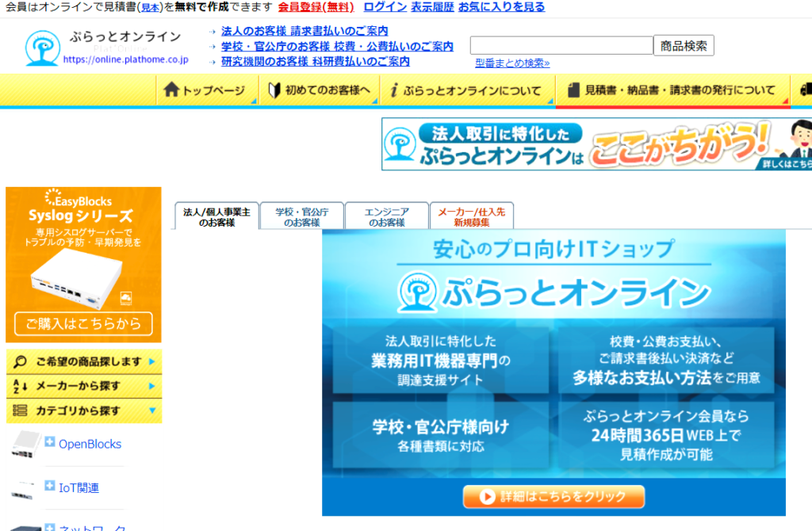Screen dimensions: 812x531
Task: Open the OpenBlocks category link
Action: [90, 444]
